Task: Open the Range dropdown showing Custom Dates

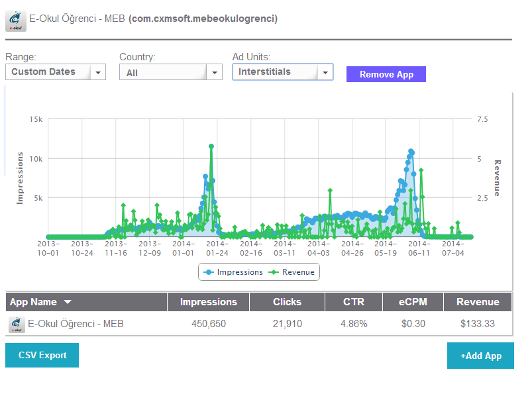Action: (x=56, y=72)
